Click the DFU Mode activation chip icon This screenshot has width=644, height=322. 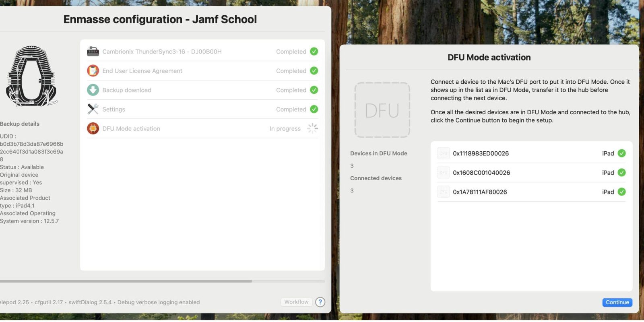pos(93,128)
